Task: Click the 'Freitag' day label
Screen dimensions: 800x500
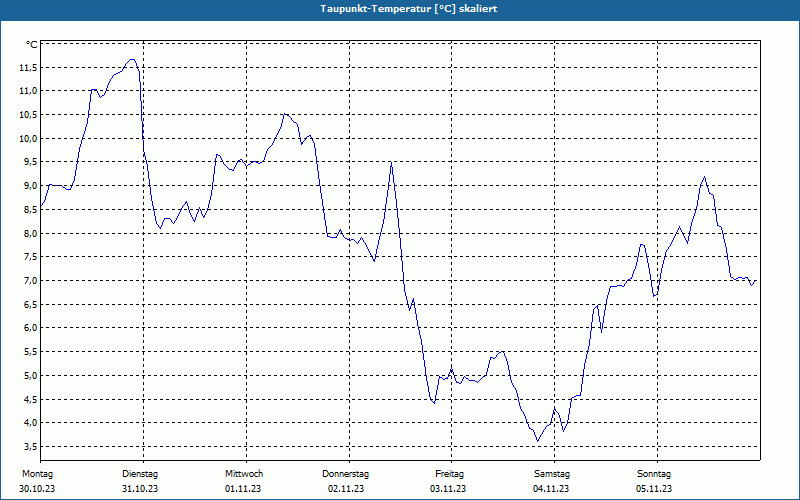Action: click(x=449, y=474)
